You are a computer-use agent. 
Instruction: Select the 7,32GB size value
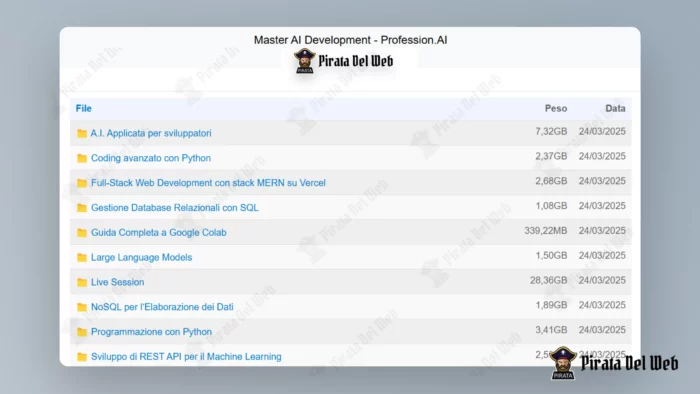click(x=551, y=132)
